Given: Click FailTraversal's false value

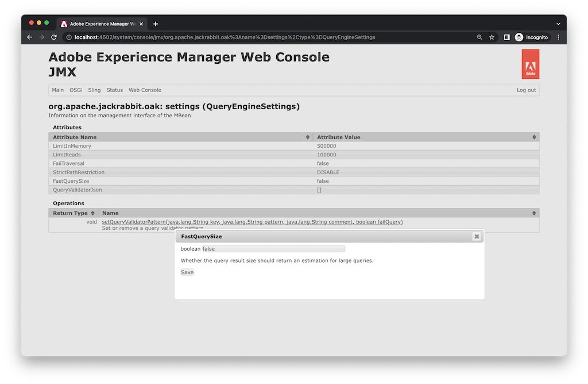Looking at the screenshot, I should [323, 164].
